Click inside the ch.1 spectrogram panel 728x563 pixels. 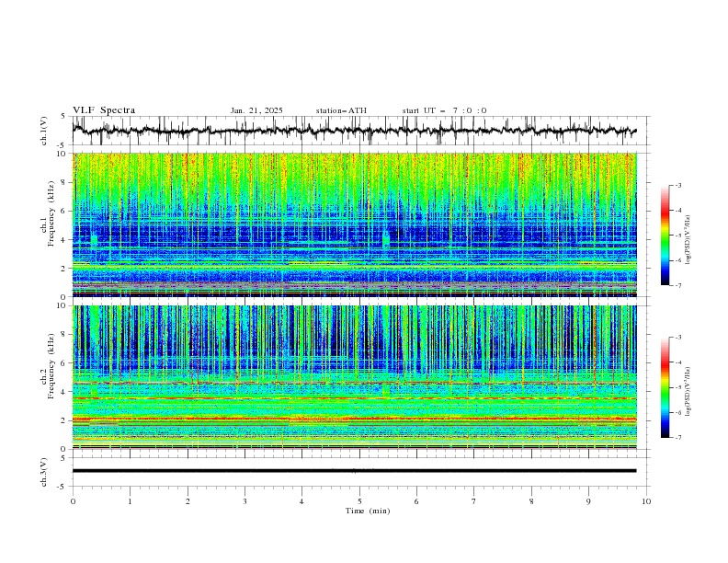(354, 224)
